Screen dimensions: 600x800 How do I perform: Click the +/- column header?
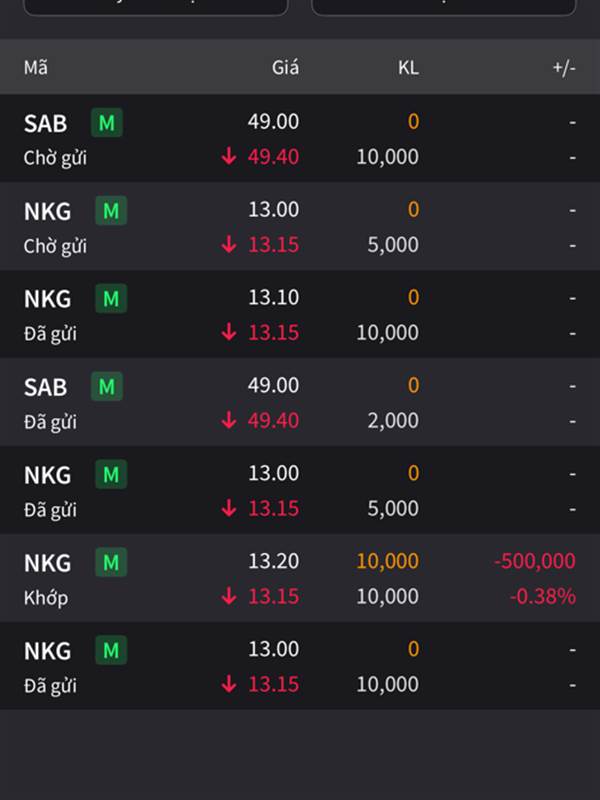(x=564, y=68)
